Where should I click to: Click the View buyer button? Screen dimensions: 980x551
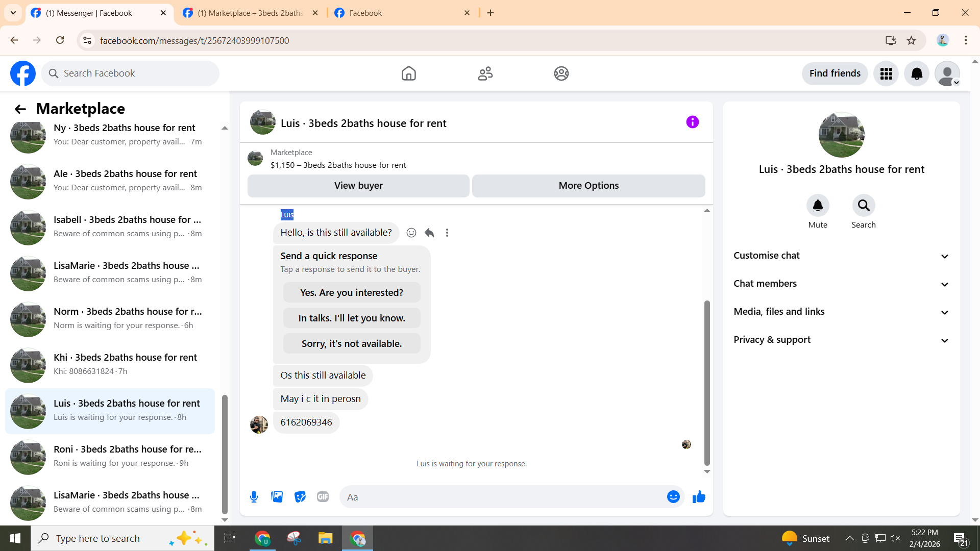358,186
